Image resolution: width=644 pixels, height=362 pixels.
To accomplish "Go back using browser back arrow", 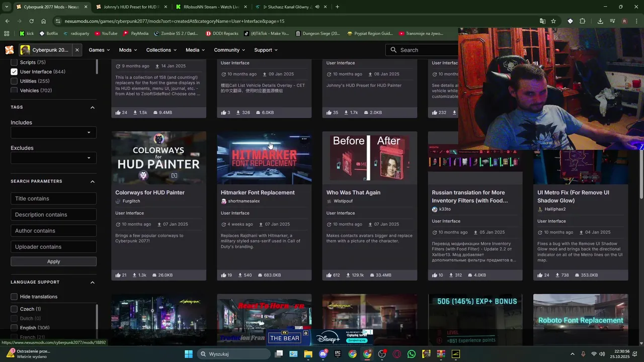I will [x=7, y=21].
